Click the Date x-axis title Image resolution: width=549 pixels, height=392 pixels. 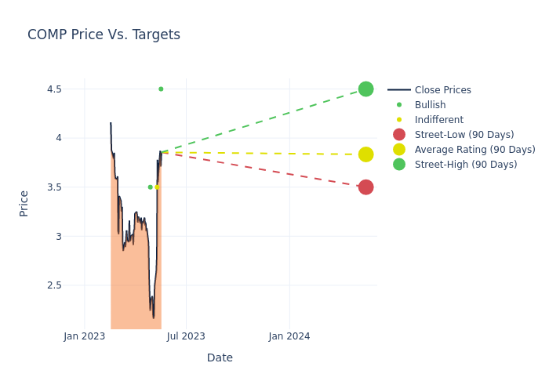[220, 358]
